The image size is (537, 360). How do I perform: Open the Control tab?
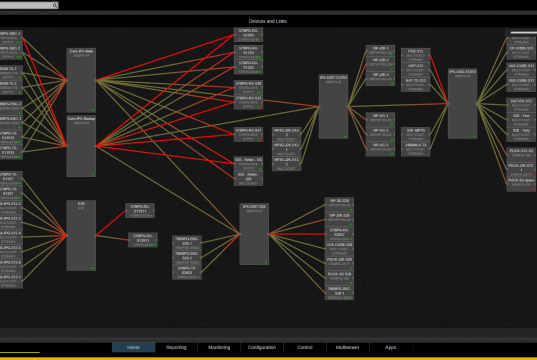[x=305, y=347]
